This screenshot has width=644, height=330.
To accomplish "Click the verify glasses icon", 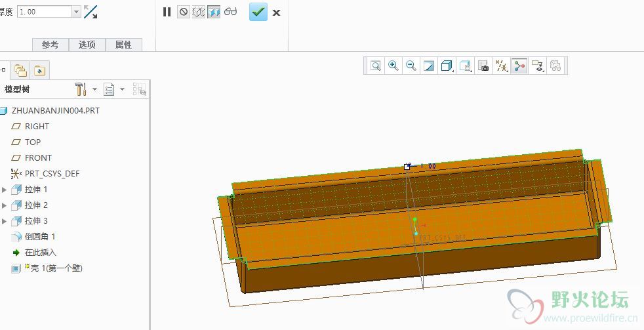I will coord(230,12).
